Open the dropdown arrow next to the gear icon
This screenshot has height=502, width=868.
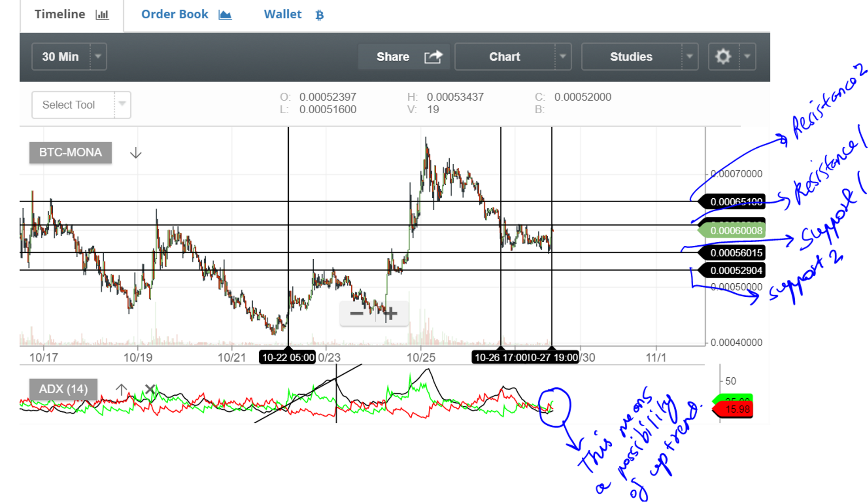click(747, 57)
